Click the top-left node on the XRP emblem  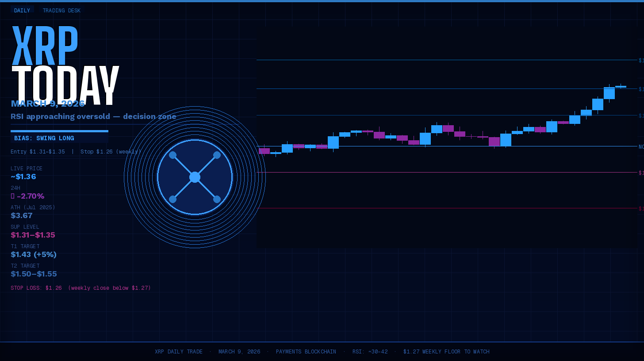tap(172, 155)
